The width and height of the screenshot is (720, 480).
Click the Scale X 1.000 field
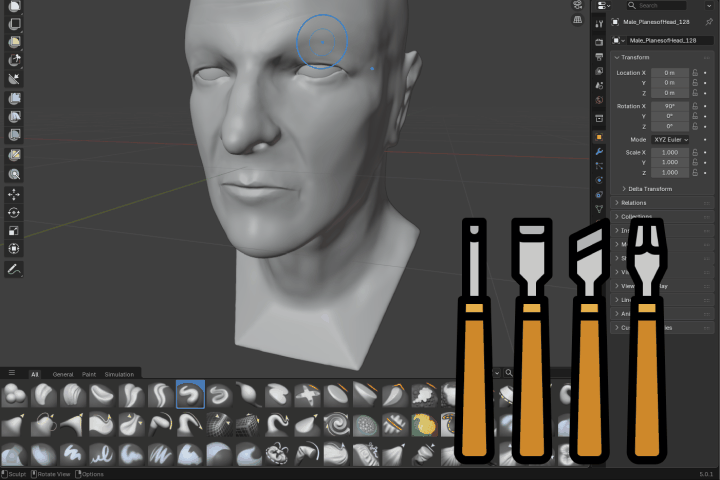[x=670, y=152]
